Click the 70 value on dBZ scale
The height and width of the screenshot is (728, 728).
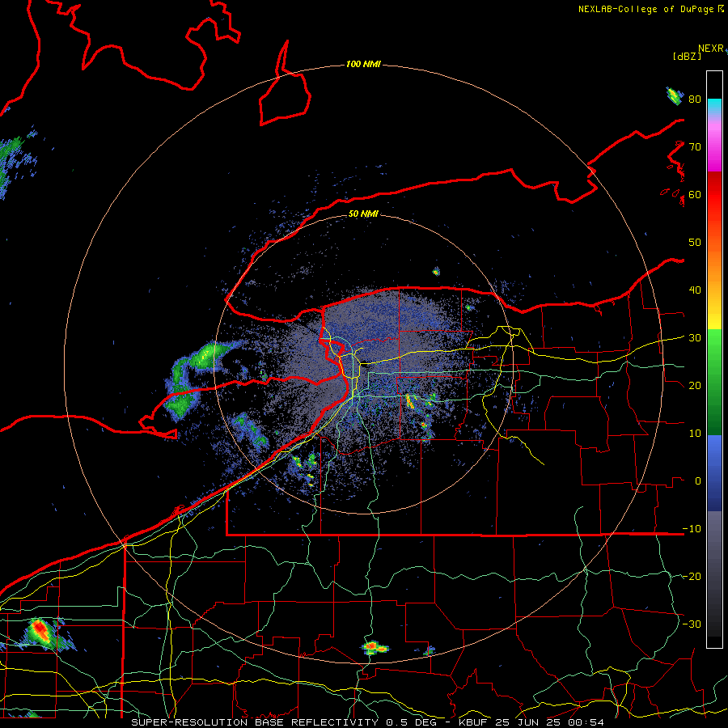pos(695,147)
